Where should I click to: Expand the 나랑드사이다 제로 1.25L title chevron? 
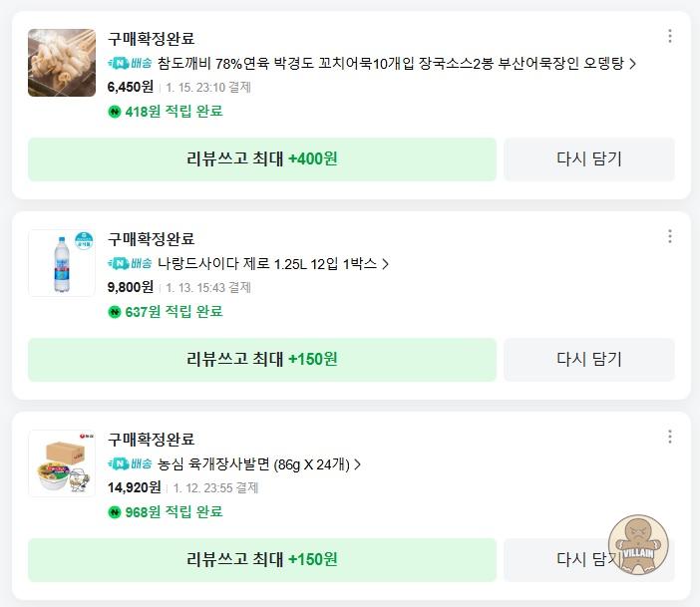[386, 264]
